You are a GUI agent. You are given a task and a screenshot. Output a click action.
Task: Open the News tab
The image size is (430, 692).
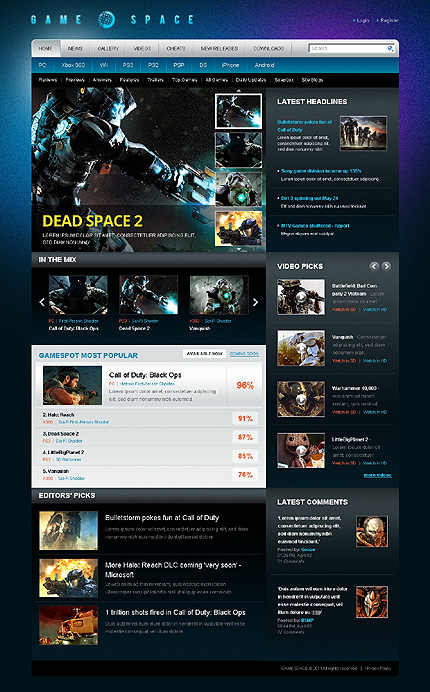tap(75, 49)
